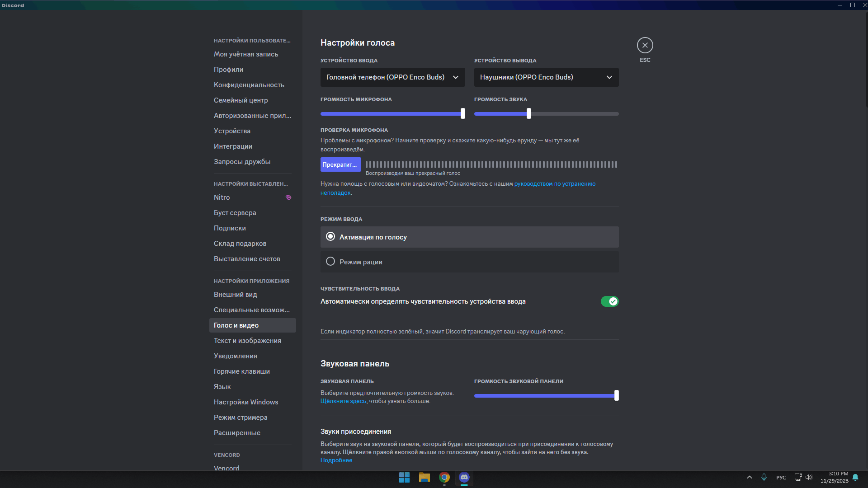Select the Push to Talk (Режим рации) mode
The image size is (868, 488).
click(469, 262)
